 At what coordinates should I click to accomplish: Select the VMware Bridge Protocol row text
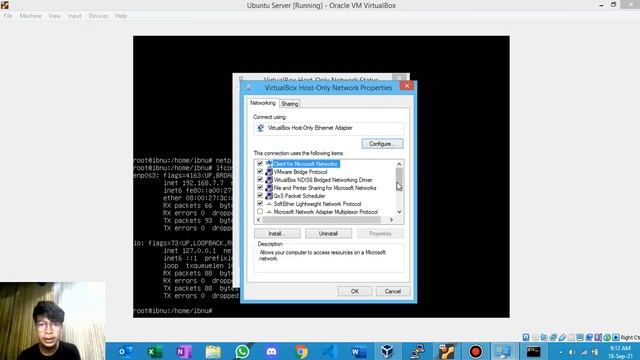click(x=300, y=172)
